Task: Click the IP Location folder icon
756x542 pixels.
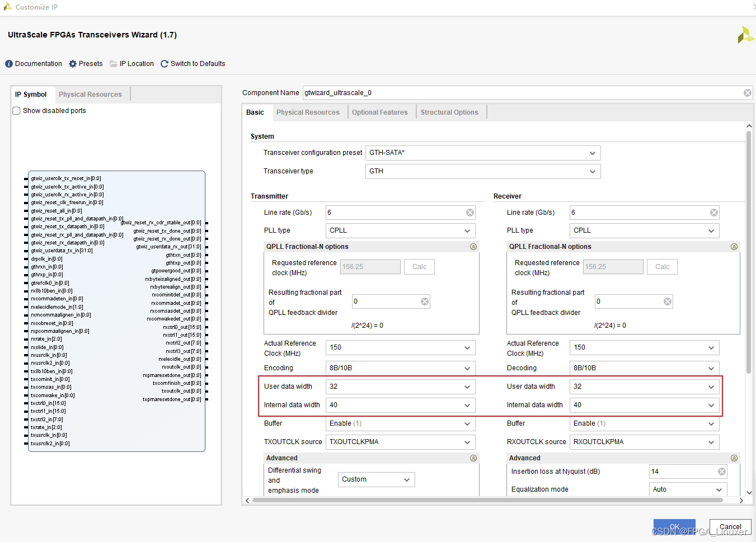Action: pyautogui.click(x=114, y=64)
